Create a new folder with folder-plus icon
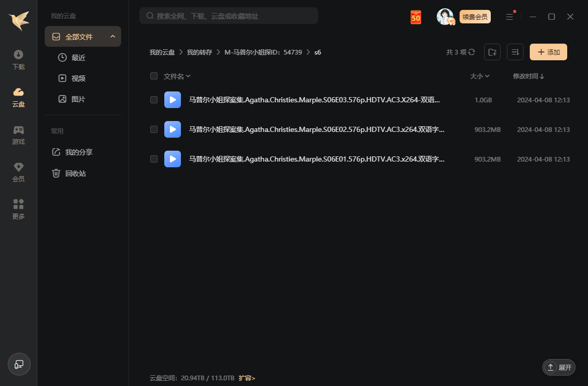Image resolution: width=588 pixels, height=386 pixels. tap(492, 52)
